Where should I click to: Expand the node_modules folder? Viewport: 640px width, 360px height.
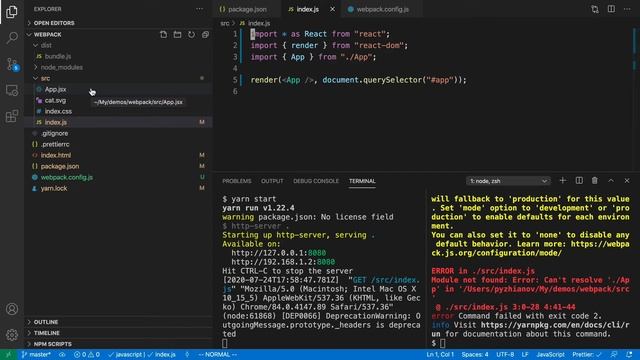[x=118, y=67]
